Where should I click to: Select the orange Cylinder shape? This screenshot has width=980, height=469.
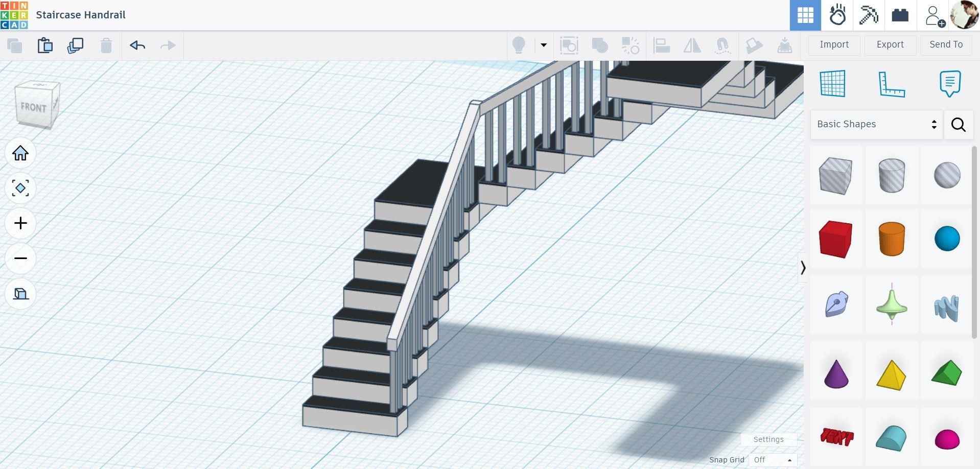892,239
